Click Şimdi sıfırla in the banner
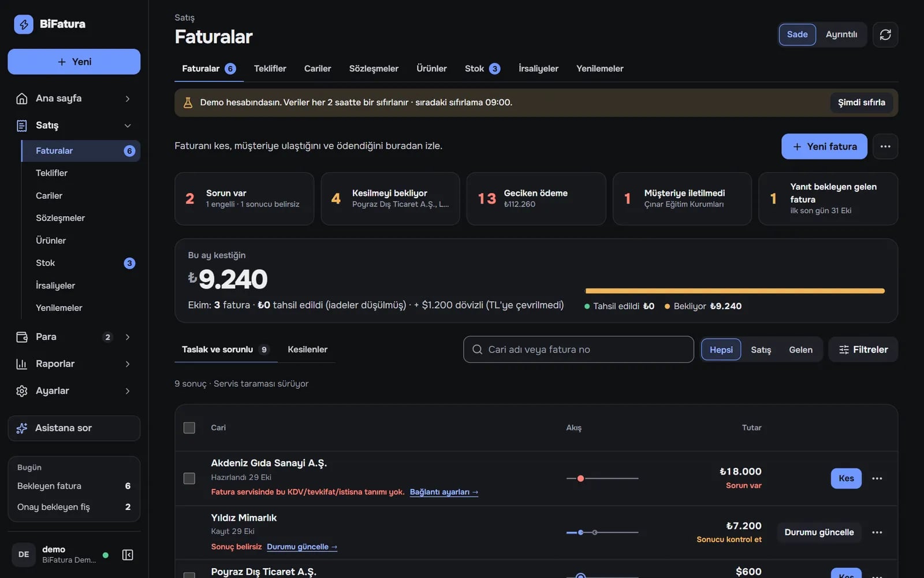 pyautogui.click(x=862, y=103)
